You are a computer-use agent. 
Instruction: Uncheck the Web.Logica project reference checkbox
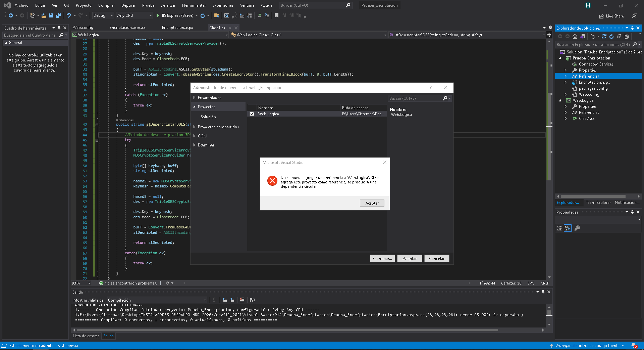tap(252, 114)
